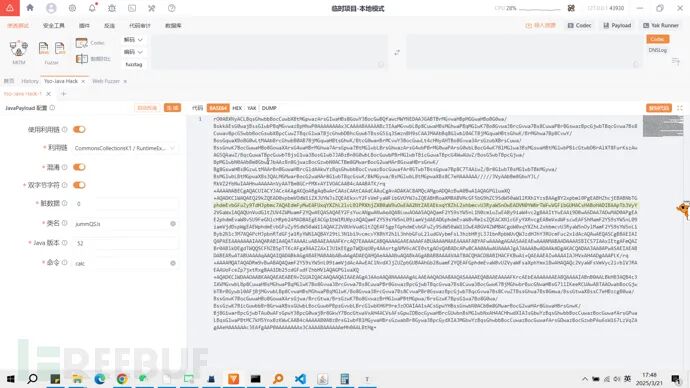Click the info icon beside 脏数据
This screenshot has height=388, width=690.
pos(65,203)
